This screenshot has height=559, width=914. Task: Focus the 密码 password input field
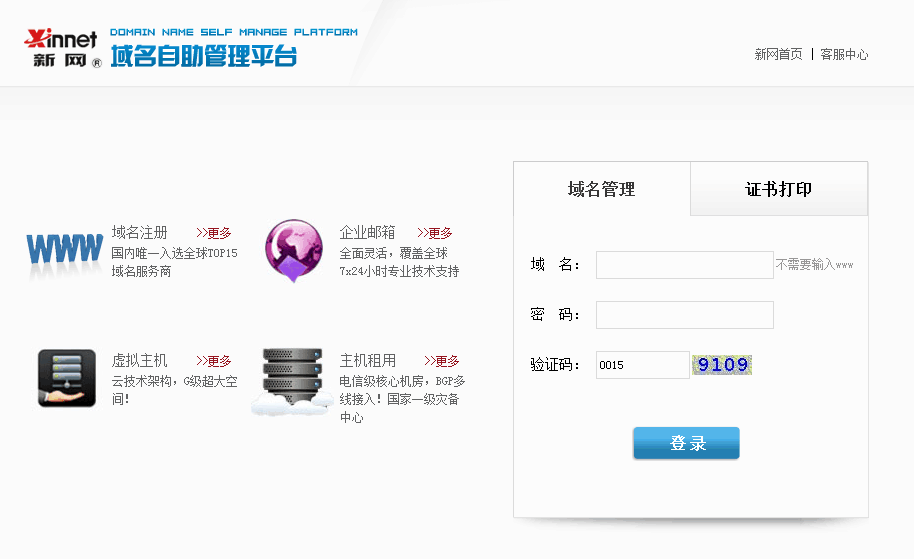click(x=684, y=315)
